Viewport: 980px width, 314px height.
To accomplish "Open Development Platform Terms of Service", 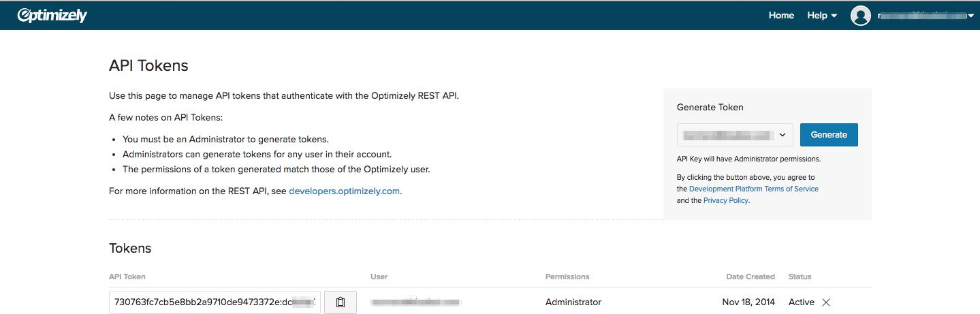I will (754, 189).
